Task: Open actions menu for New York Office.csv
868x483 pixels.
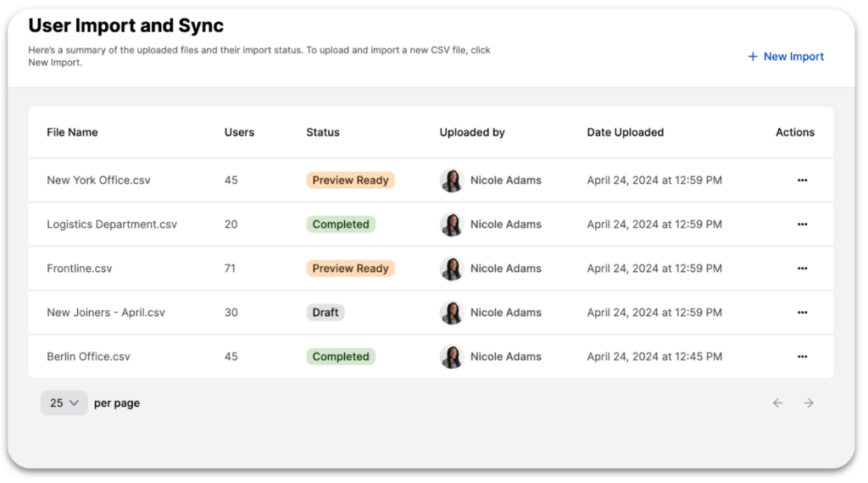Action: pos(802,180)
